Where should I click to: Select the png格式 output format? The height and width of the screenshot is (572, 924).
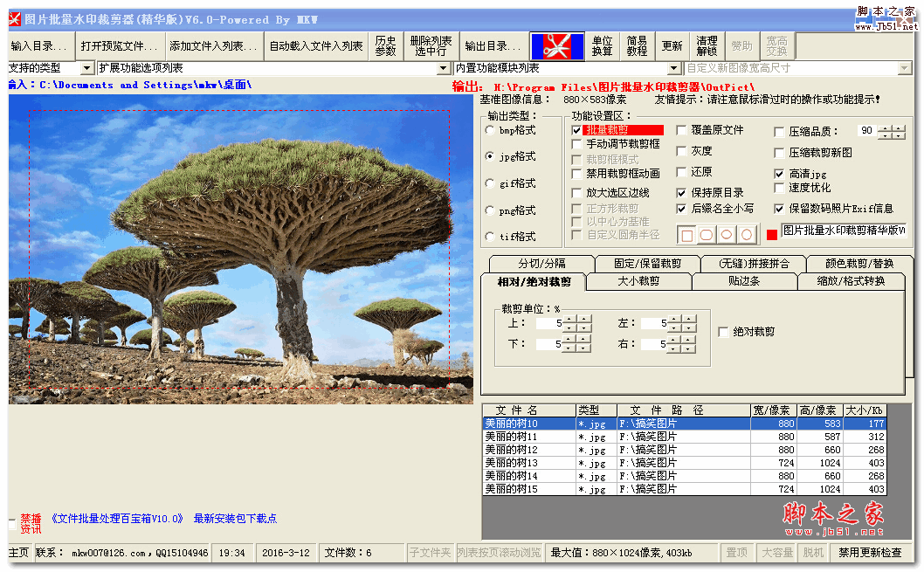coord(490,210)
